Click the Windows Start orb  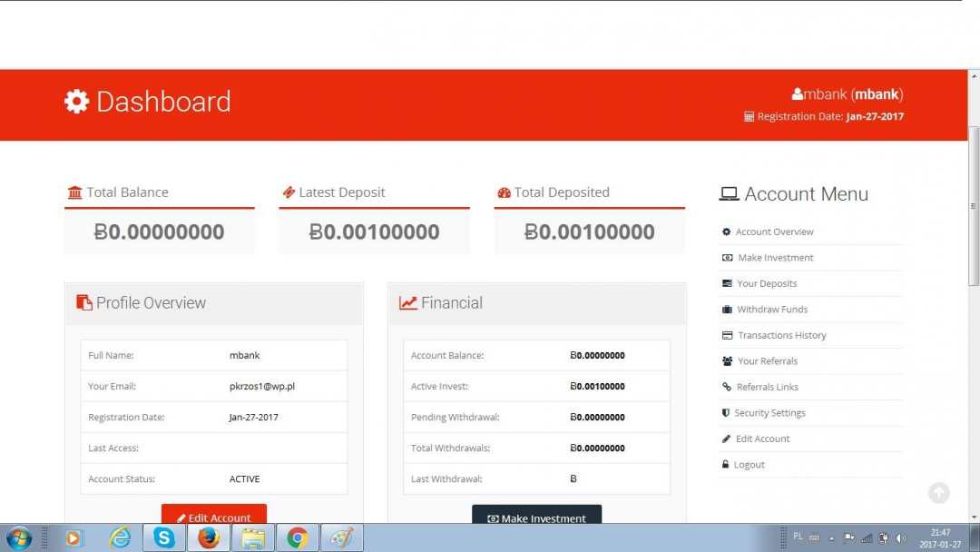pos(18,538)
